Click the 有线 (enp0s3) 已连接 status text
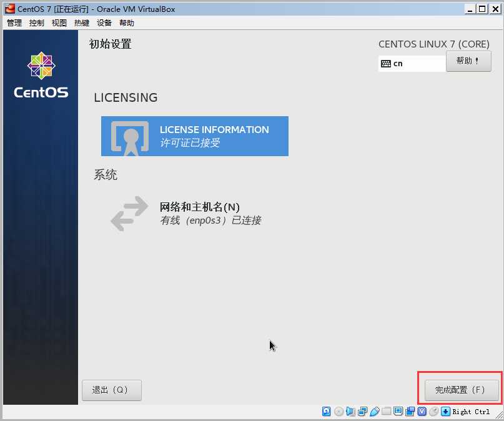The image size is (504, 421). (x=210, y=220)
